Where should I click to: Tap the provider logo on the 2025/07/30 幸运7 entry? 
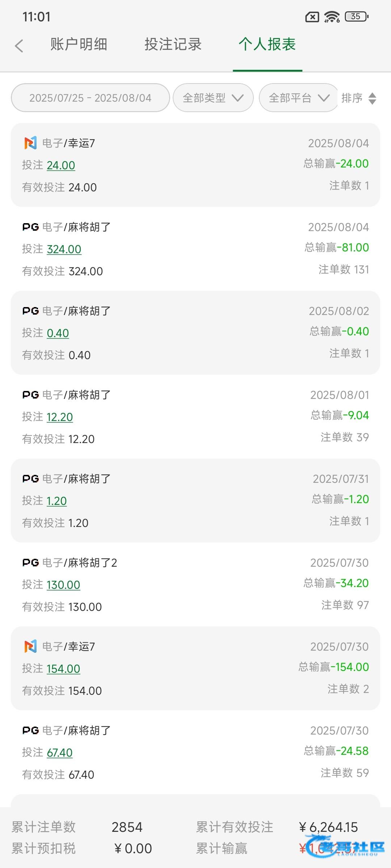pyautogui.click(x=30, y=647)
